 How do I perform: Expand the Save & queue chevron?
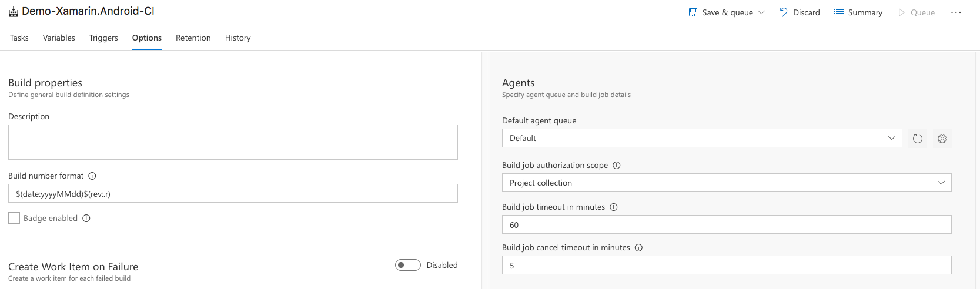click(762, 12)
